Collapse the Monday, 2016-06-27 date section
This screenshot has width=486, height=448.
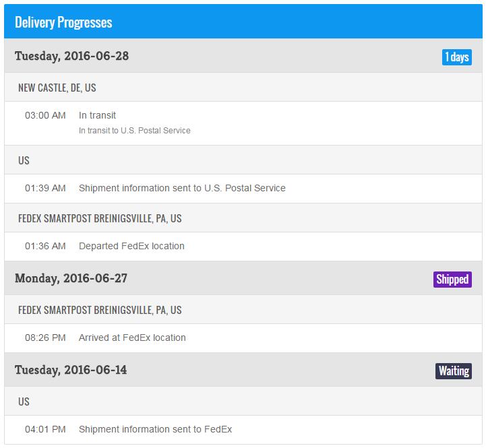tap(71, 278)
